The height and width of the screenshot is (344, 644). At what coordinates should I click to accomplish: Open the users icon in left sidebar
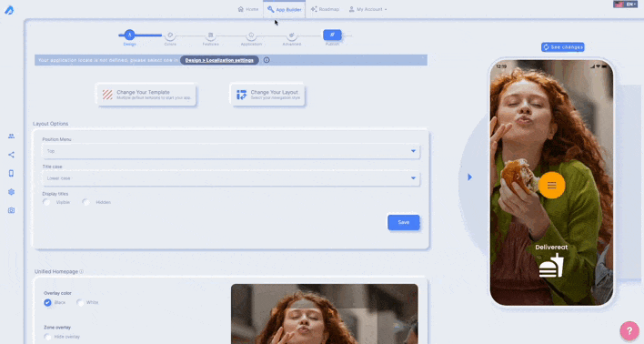(x=11, y=136)
